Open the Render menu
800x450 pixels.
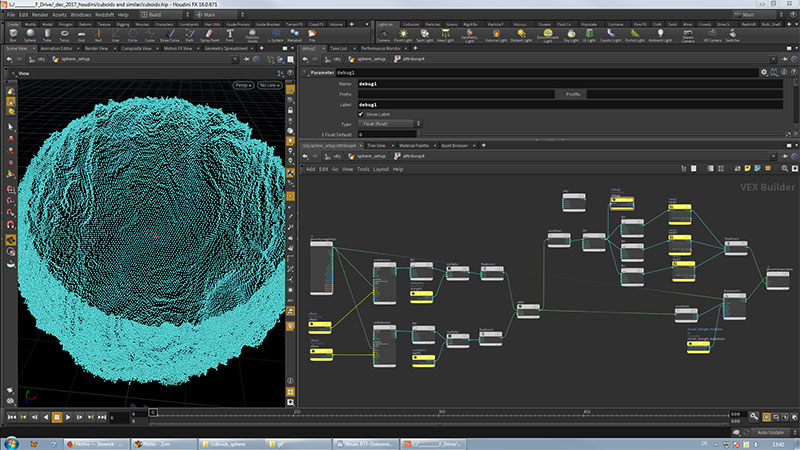40,15
